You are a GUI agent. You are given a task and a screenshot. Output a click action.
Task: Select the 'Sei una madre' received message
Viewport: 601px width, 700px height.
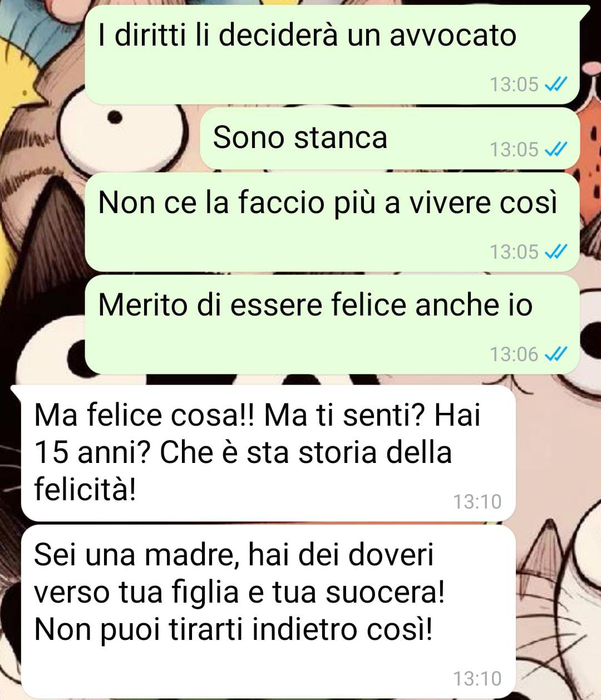coord(268,612)
